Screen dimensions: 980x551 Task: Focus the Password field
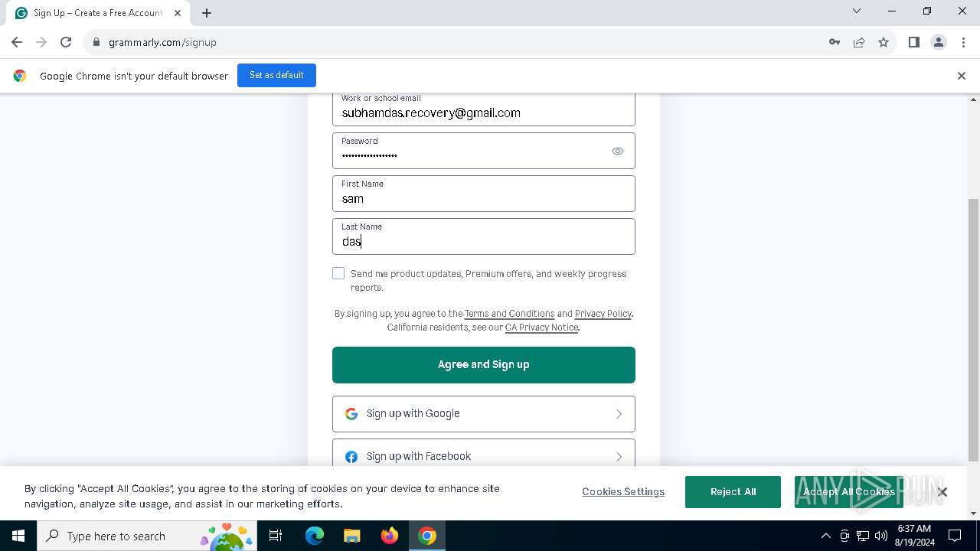pos(484,151)
